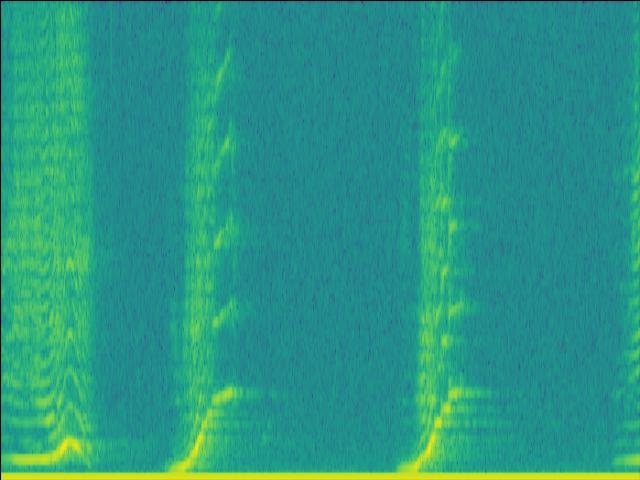Click the third burst's rising bright sweep
This screenshot has height=480, width=640.
pos(434,430)
